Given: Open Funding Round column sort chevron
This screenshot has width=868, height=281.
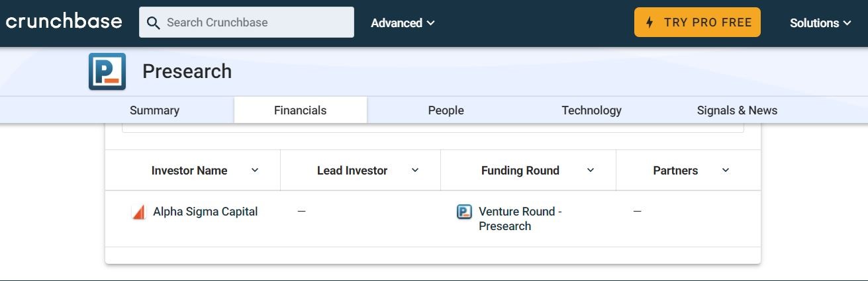Looking at the screenshot, I should (591, 171).
